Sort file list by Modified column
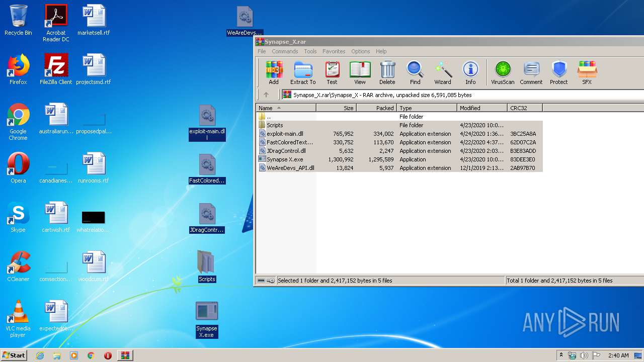 point(482,108)
